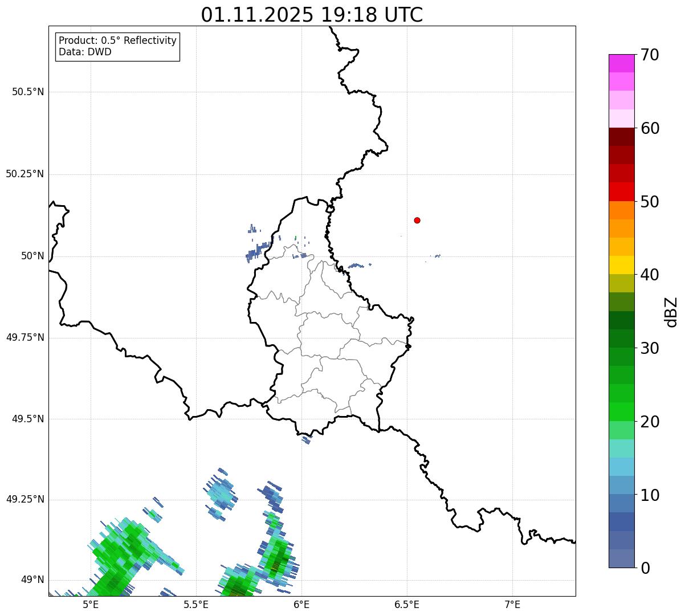Screen dimensions: 685x616
Task: Click the colorbar value 30
Action: [650, 348]
